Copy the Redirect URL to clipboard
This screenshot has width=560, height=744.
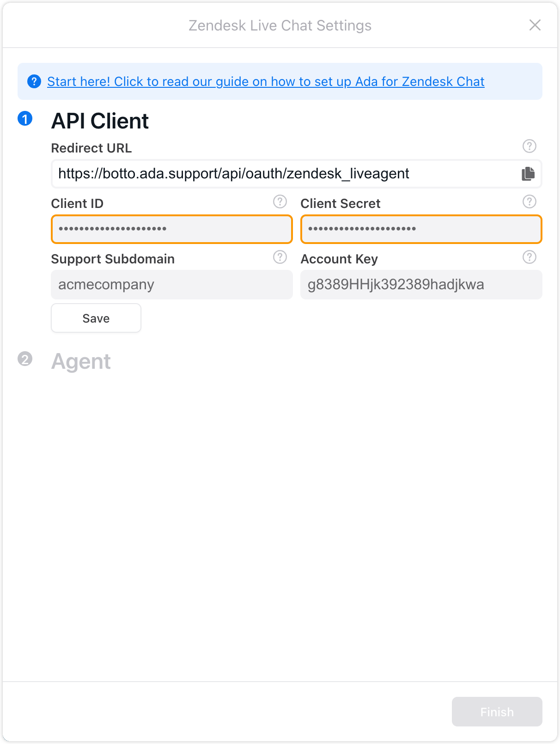(x=528, y=174)
